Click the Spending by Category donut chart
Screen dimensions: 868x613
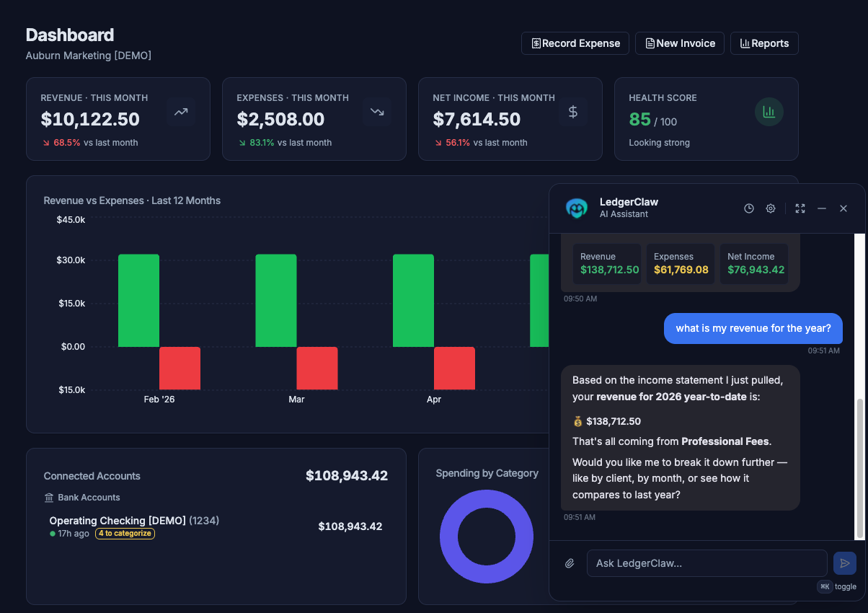point(487,537)
